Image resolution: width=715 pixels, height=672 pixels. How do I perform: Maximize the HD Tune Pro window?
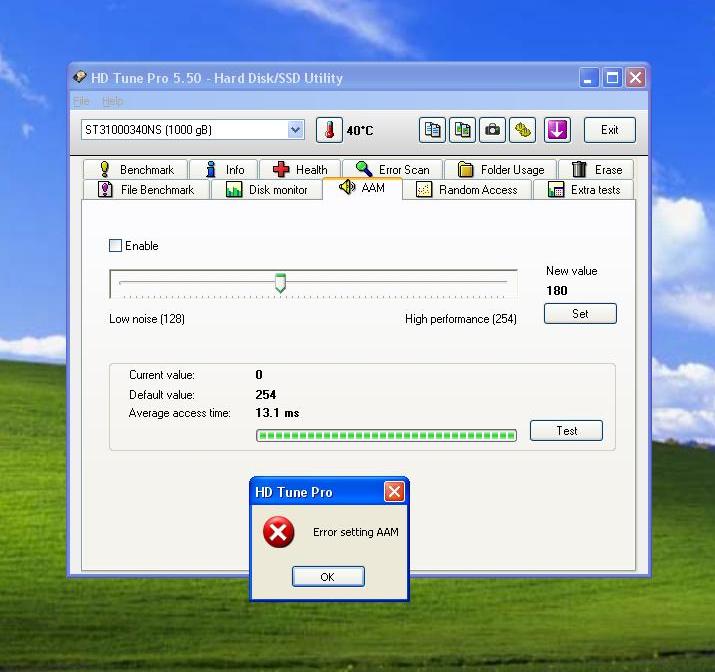point(612,78)
